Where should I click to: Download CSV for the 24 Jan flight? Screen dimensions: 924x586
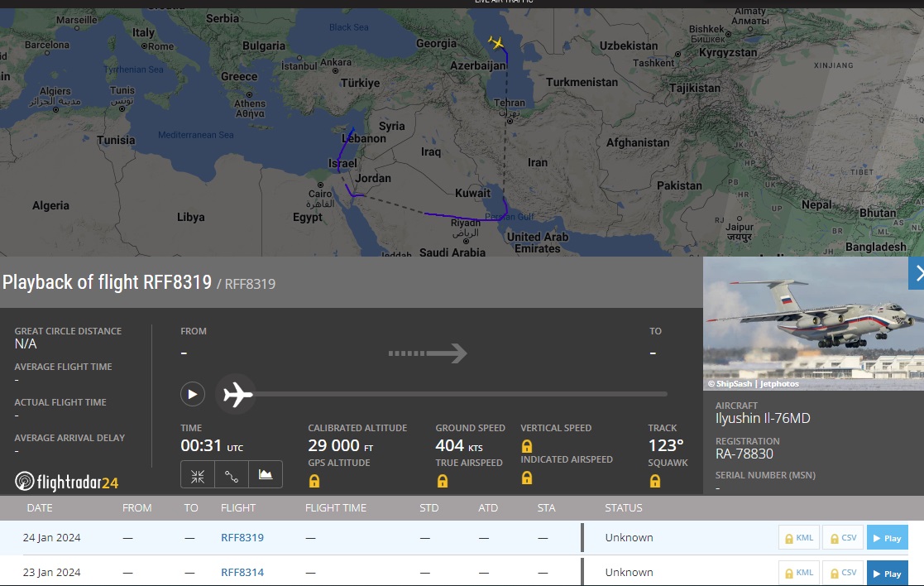click(843, 538)
